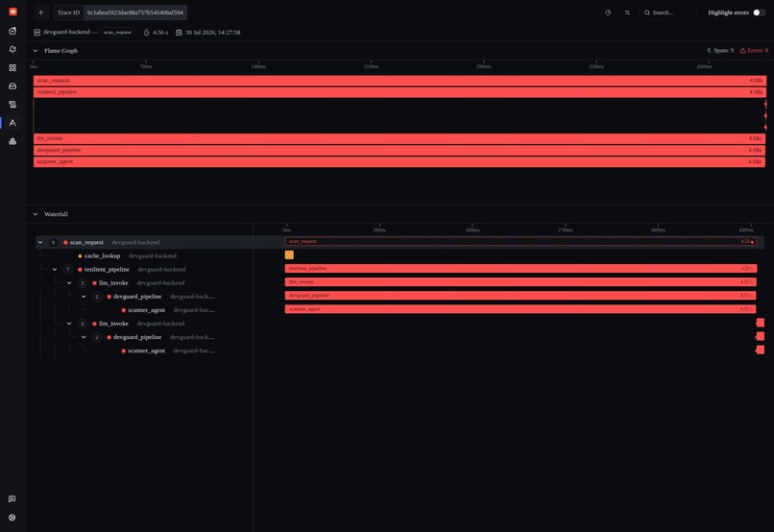
Task: Collapse the scan_request tree node
Action: click(40, 242)
